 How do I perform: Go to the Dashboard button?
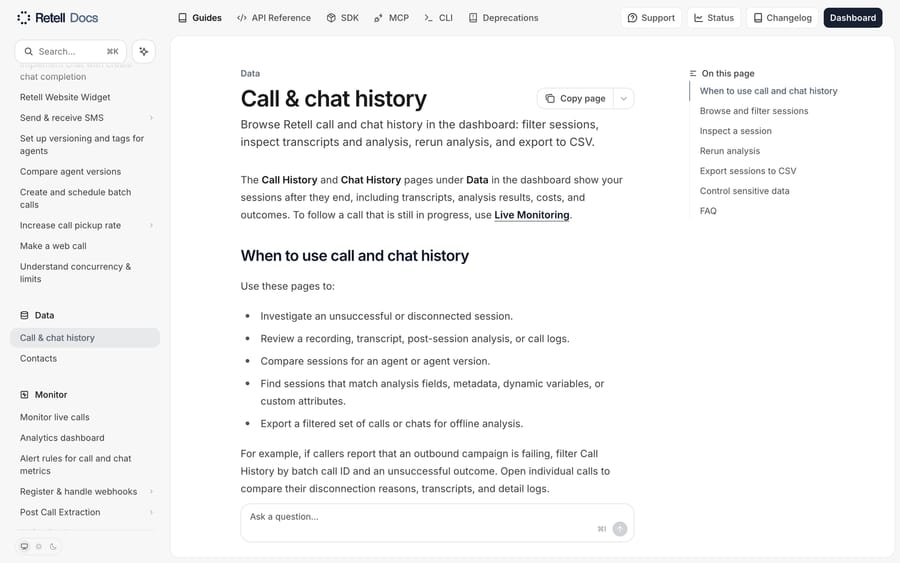point(853,18)
